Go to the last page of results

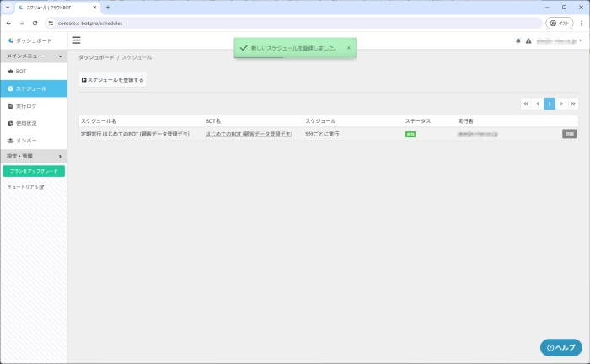tap(573, 104)
